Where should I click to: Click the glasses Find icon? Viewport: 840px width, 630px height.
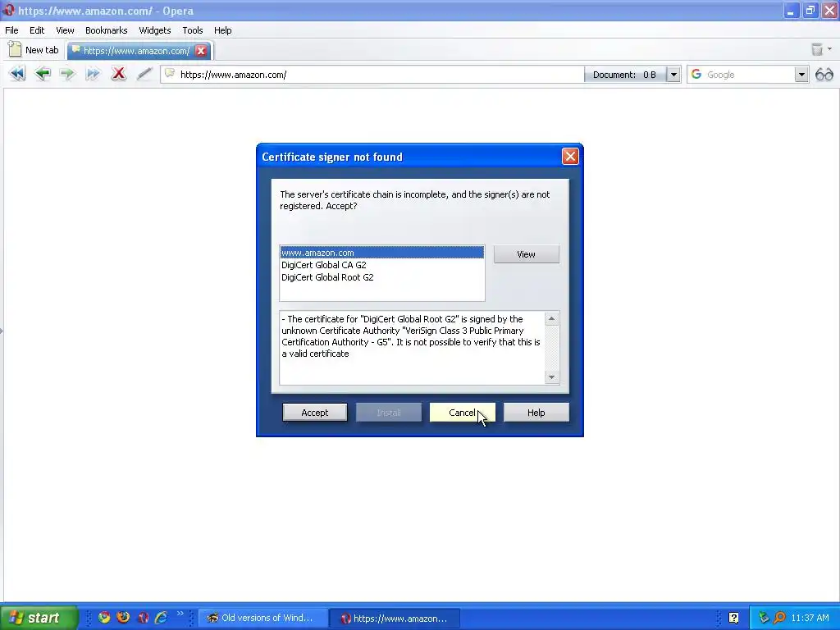pos(824,75)
